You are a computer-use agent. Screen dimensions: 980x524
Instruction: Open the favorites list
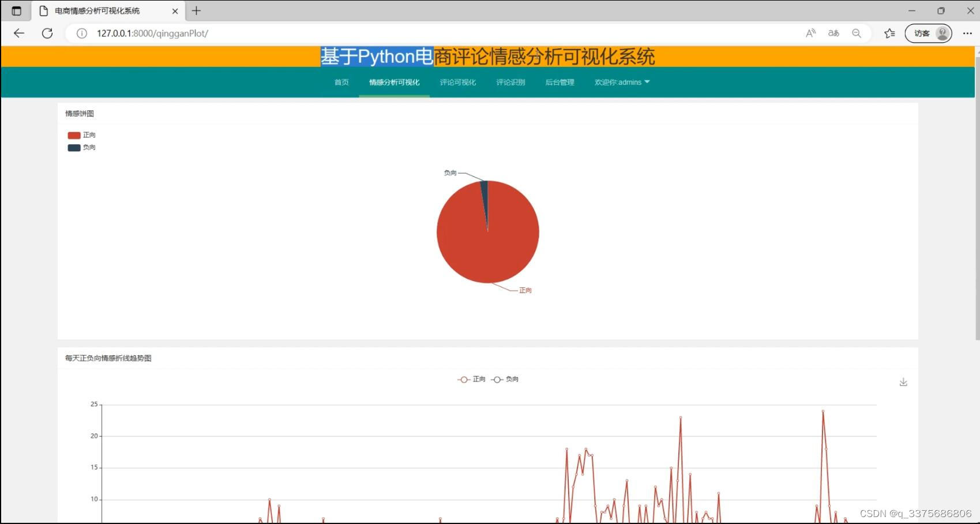tap(890, 33)
